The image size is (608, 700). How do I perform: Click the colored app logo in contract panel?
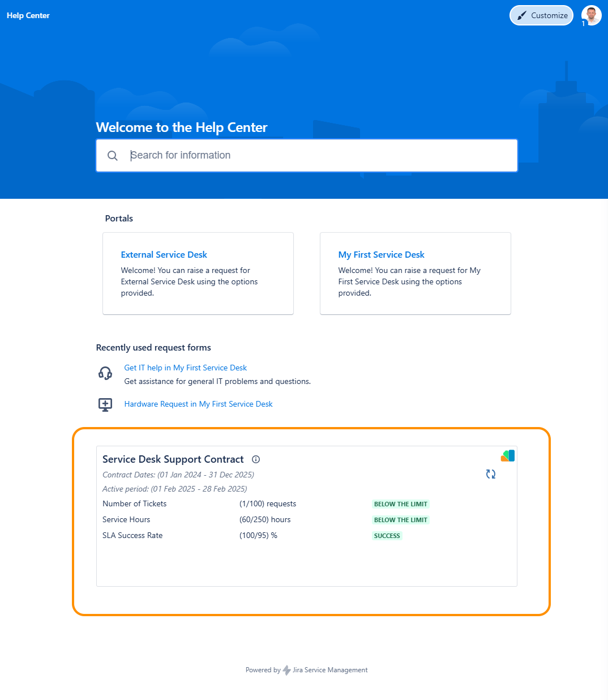(x=508, y=456)
